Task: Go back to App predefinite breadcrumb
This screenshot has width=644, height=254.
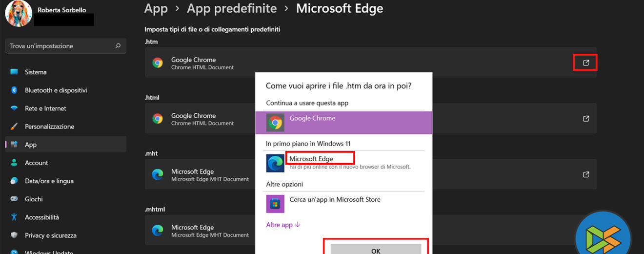Action: click(232, 9)
